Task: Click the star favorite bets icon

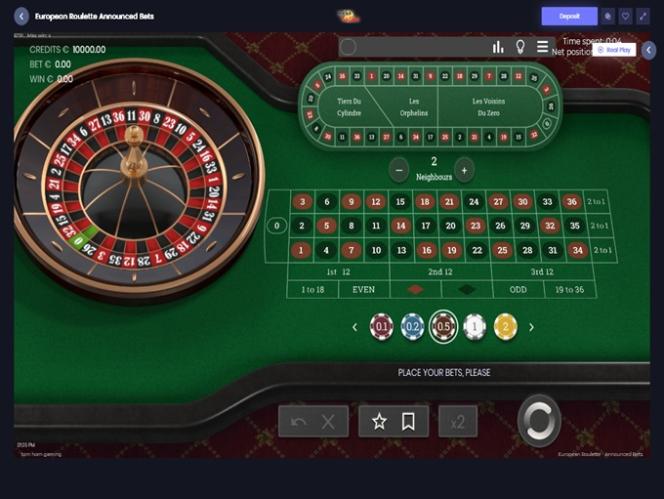Action: point(379,421)
